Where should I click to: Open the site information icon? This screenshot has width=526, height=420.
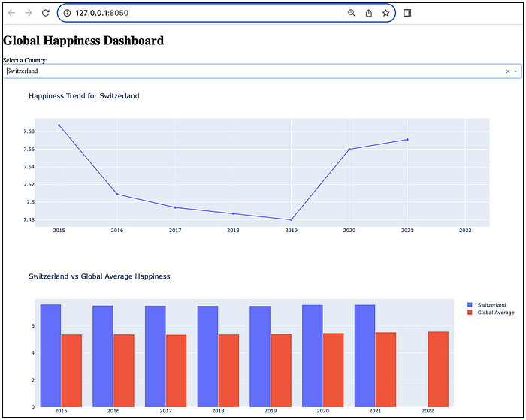pos(67,13)
